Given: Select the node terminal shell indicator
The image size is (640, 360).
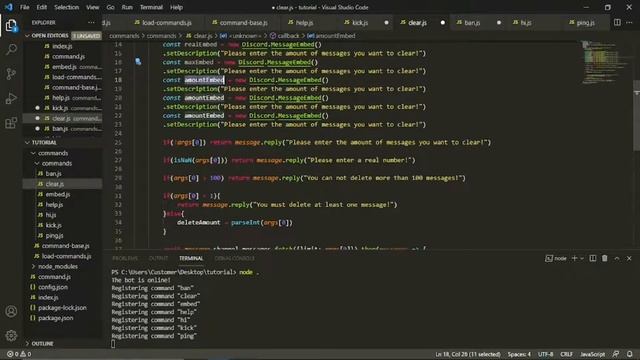Looking at the screenshot, I should 556,258.
